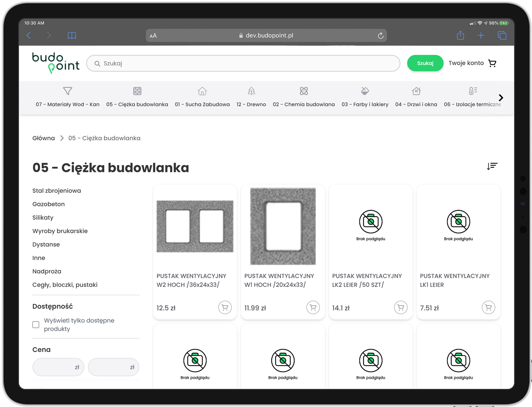532x407 pixels.
Task: Select Gazobeton subcategory
Action: click(49, 204)
